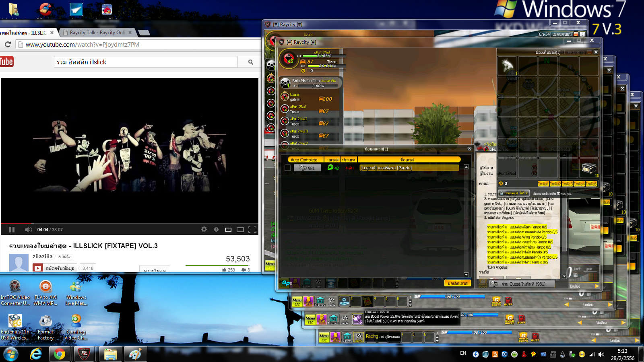Open warehouse tab 2 in storage
The image size is (644, 362).
tap(555, 184)
